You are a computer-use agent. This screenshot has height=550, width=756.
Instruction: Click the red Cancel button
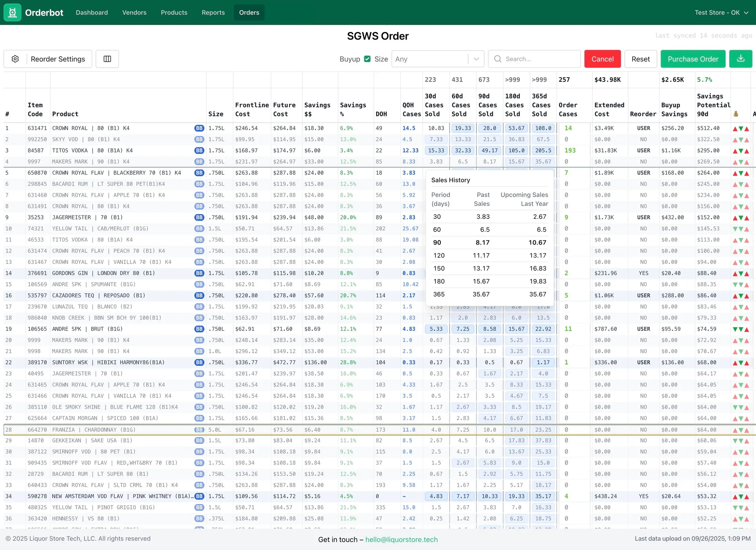602,59
